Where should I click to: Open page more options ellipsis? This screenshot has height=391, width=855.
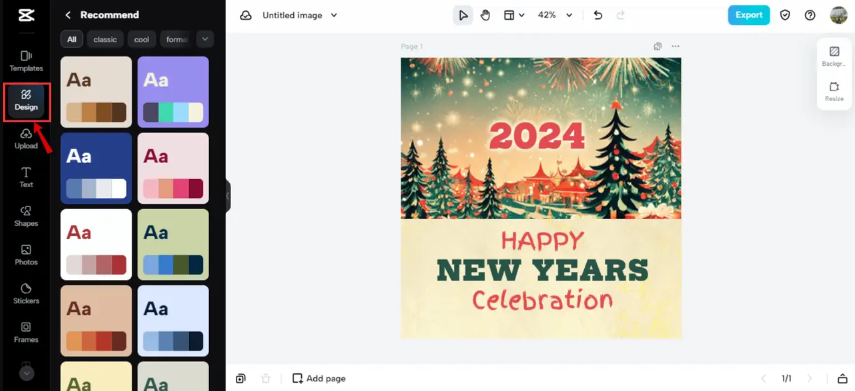click(676, 46)
